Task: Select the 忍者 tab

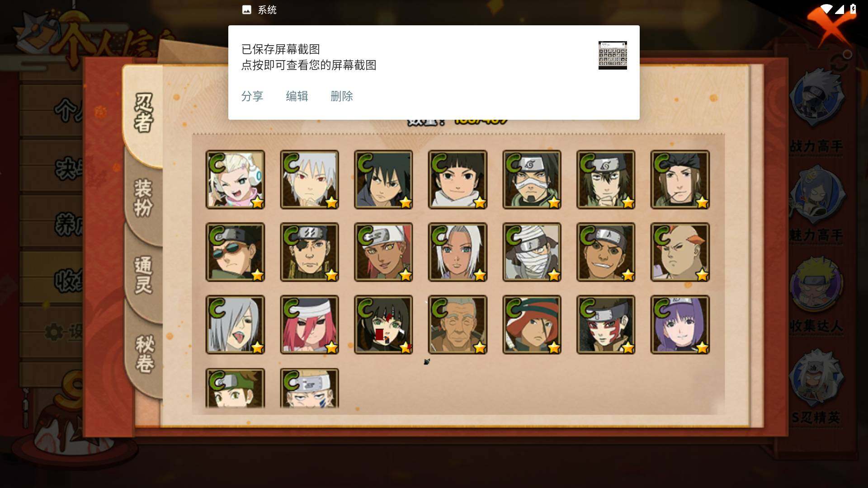Action: 143,113
